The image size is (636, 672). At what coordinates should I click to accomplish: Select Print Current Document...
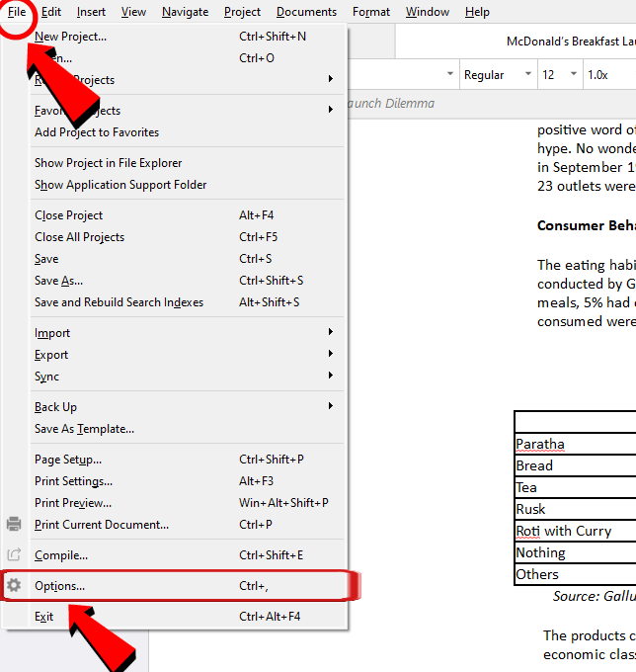coord(188,525)
